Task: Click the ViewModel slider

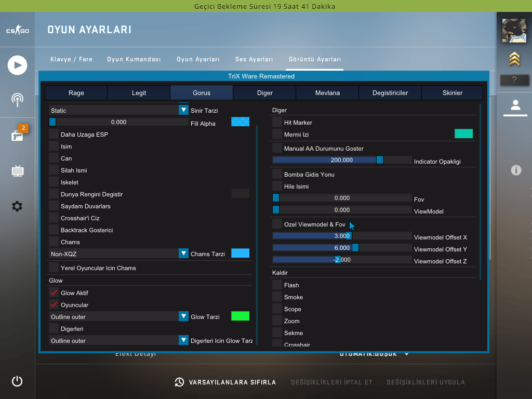Action: 342,210
